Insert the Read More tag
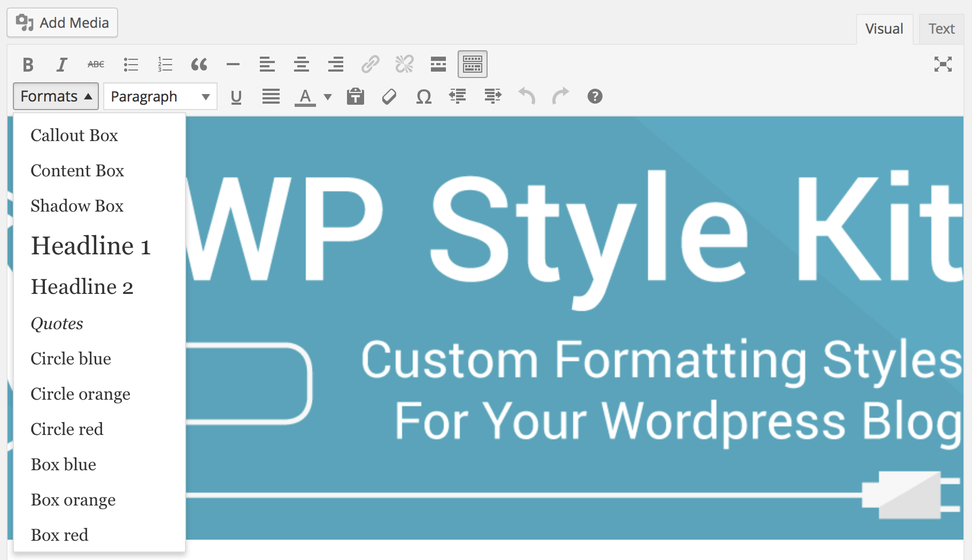The height and width of the screenshot is (560, 972). pyautogui.click(x=438, y=65)
